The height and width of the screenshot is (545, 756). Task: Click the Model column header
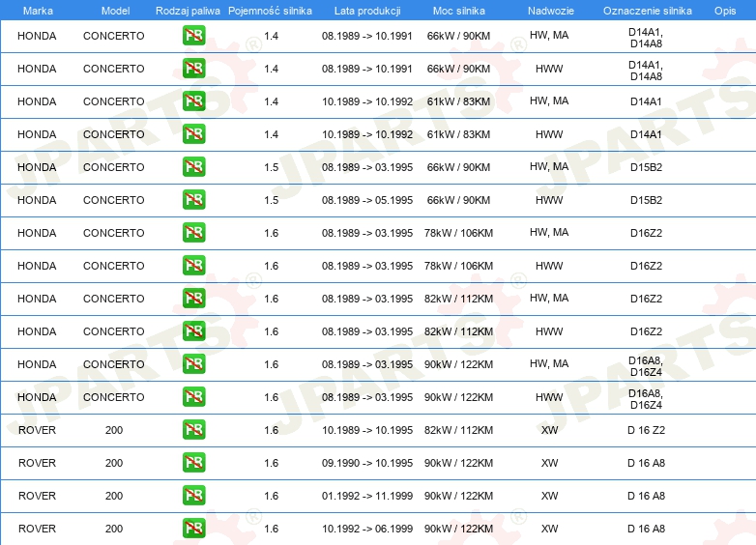(x=115, y=11)
